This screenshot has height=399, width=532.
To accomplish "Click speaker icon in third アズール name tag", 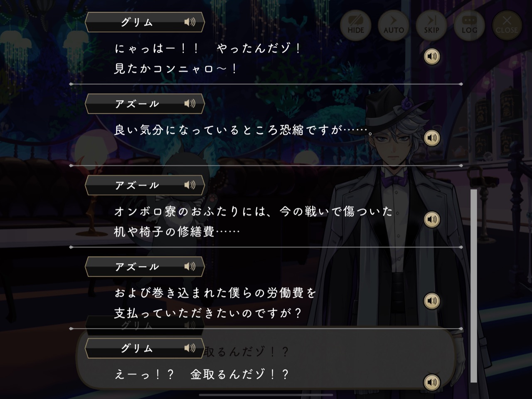I will (190, 266).
